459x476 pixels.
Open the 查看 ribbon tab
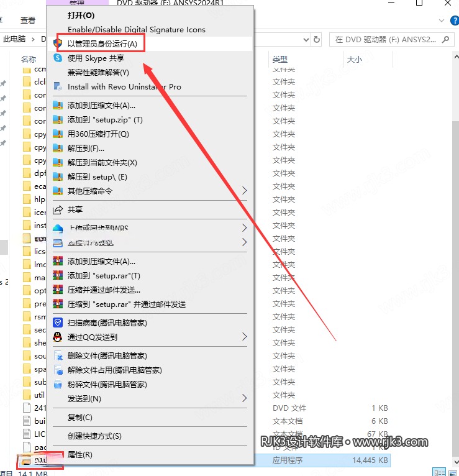coord(28,21)
